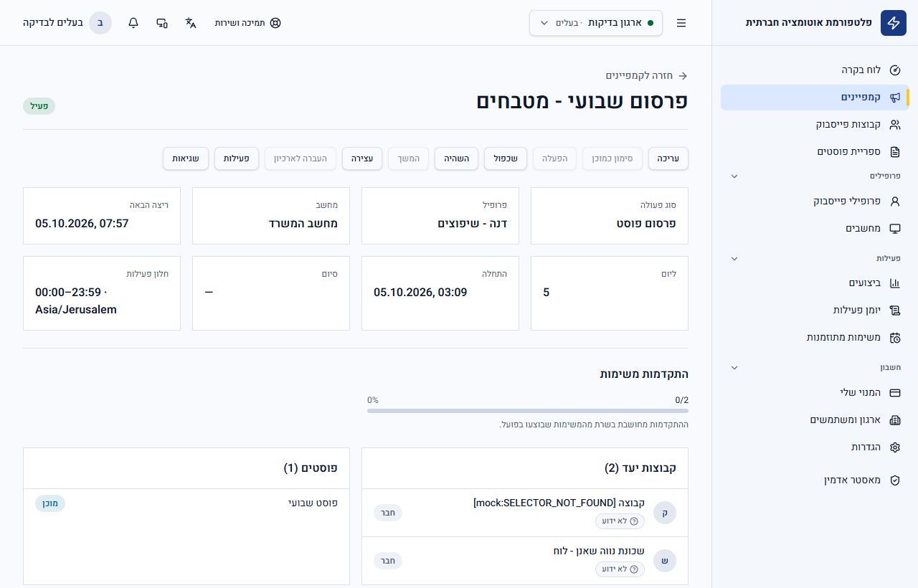The image size is (918, 588).
Task: Click חבר badge of mock group
Action: pyautogui.click(x=388, y=513)
